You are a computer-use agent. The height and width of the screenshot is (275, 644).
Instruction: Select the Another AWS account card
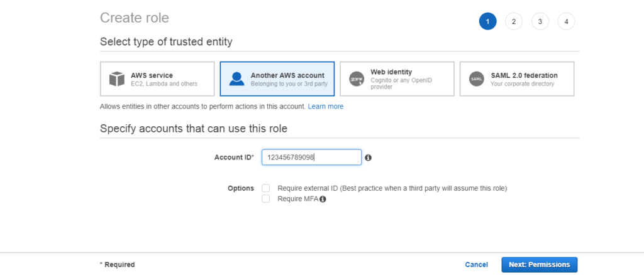point(277,78)
